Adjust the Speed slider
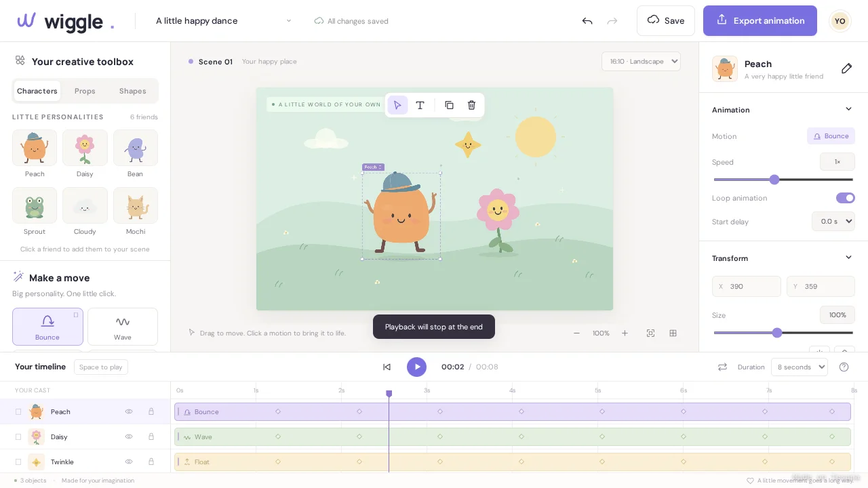The image size is (868, 488). [783, 180]
